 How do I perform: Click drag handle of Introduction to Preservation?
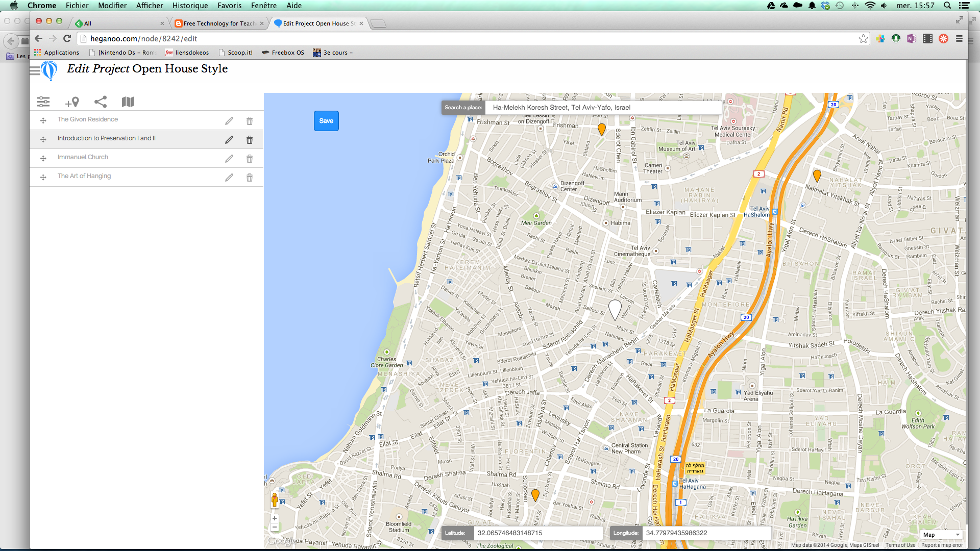43,140
